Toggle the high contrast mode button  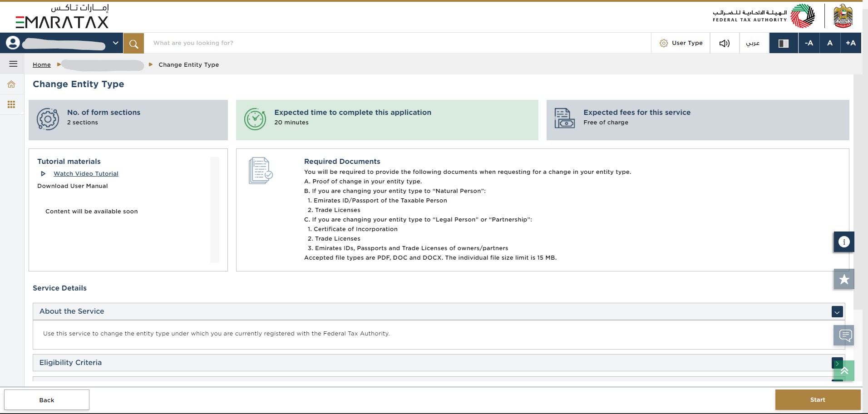(x=783, y=43)
